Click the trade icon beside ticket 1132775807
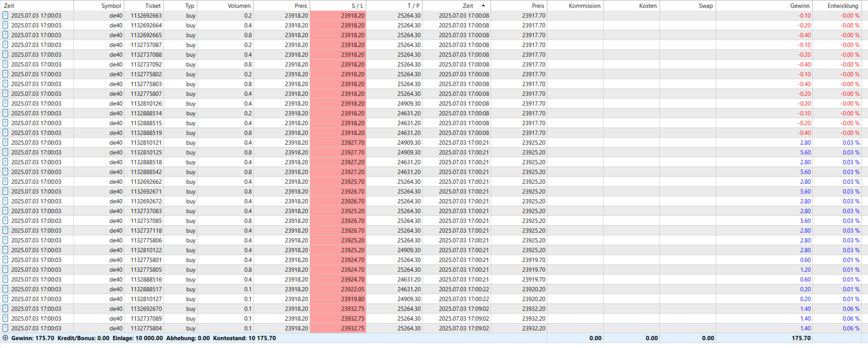This screenshot has width=868, height=348. (5, 93)
